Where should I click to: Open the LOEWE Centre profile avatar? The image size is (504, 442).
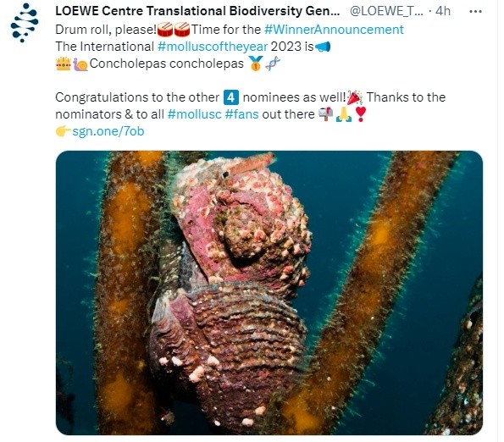click(24, 23)
